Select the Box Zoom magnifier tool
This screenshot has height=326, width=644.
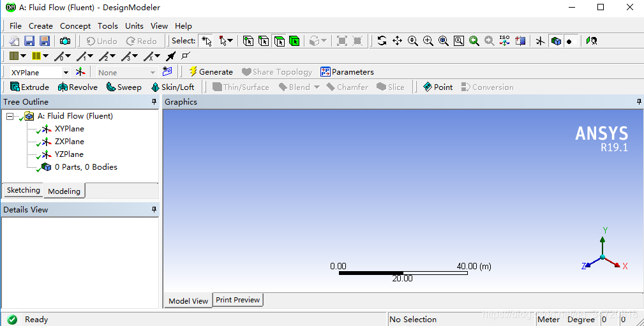tap(428, 41)
